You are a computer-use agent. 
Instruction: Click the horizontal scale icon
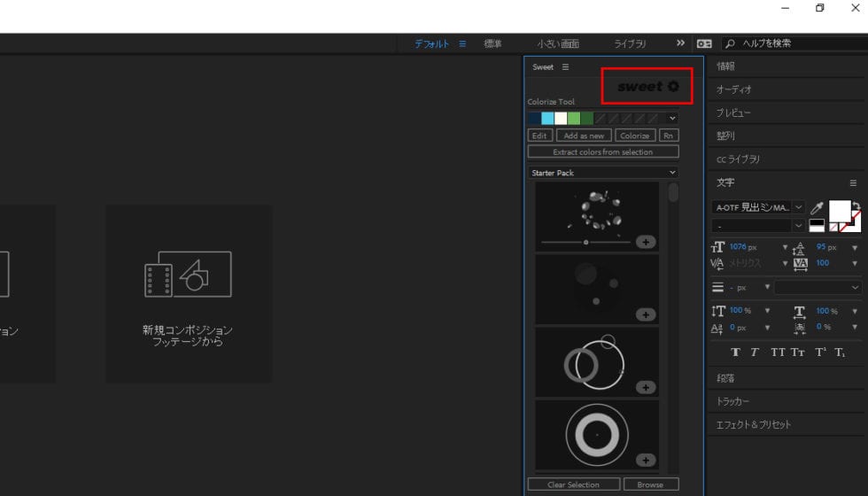799,312
